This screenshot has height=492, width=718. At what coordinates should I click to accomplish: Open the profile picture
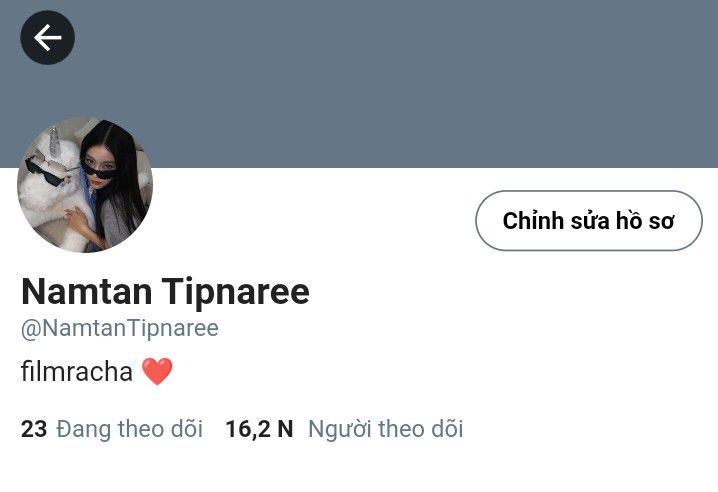tap(85, 185)
